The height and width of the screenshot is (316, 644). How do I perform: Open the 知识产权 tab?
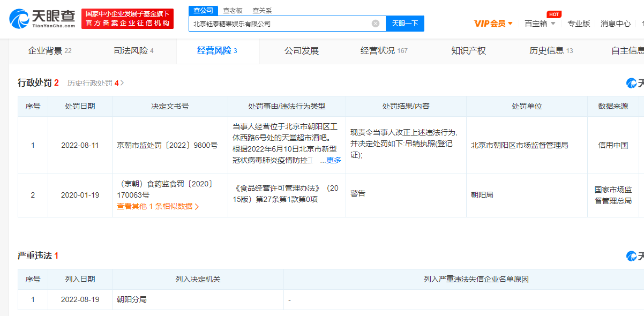468,50
